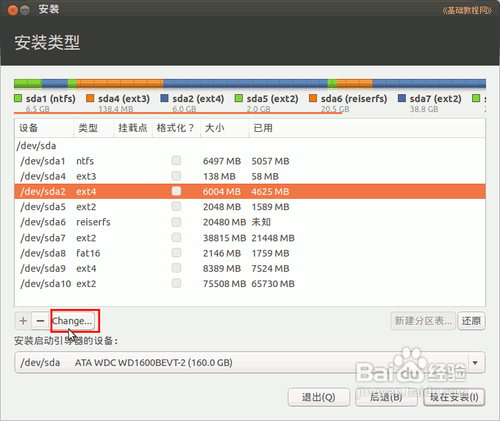This screenshot has width=500, height=421.
Task: Click the 新建分区表... button
Action: pyautogui.click(x=423, y=321)
